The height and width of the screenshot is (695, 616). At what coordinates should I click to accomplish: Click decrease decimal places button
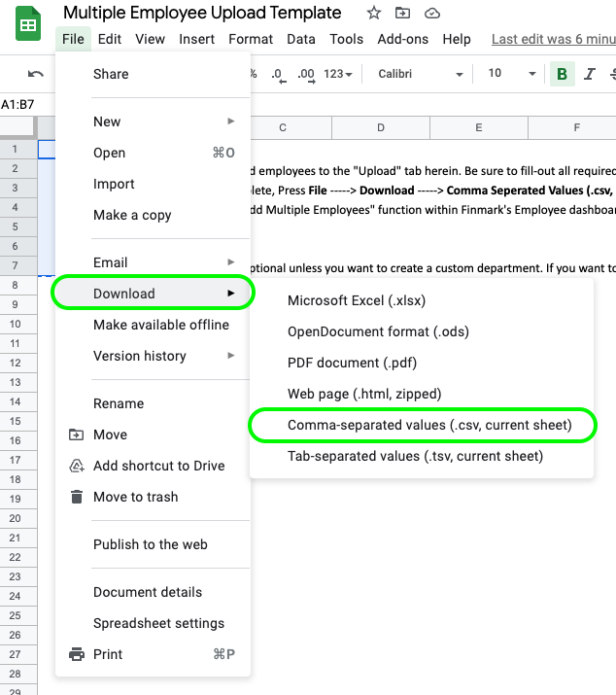[x=278, y=74]
